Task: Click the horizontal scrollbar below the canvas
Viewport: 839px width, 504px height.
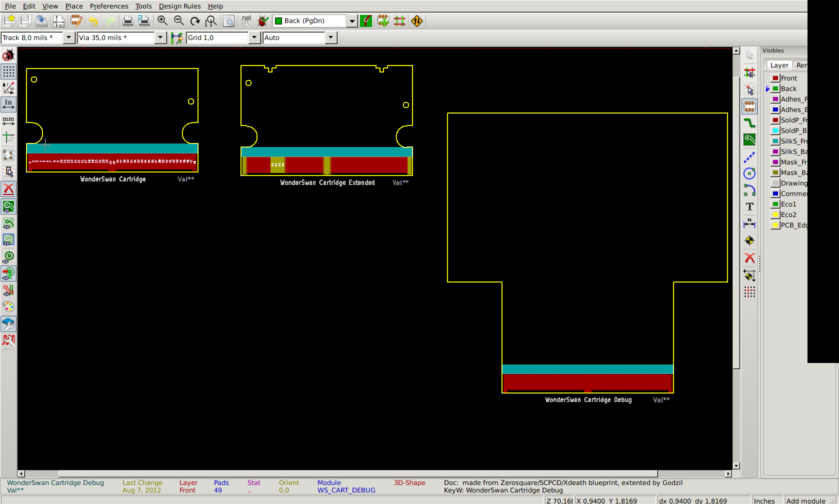Action: pos(357,473)
